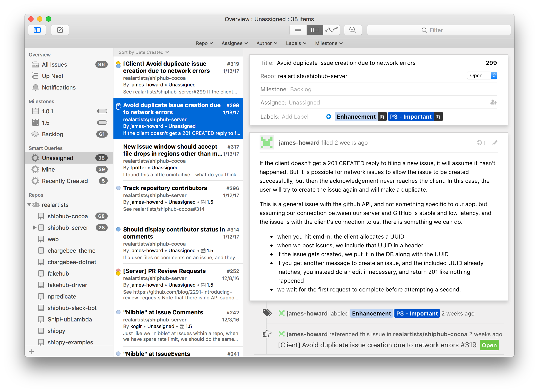Add a reaction to james-howard's comment
Screen dimensions: 539x392
[481, 143]
